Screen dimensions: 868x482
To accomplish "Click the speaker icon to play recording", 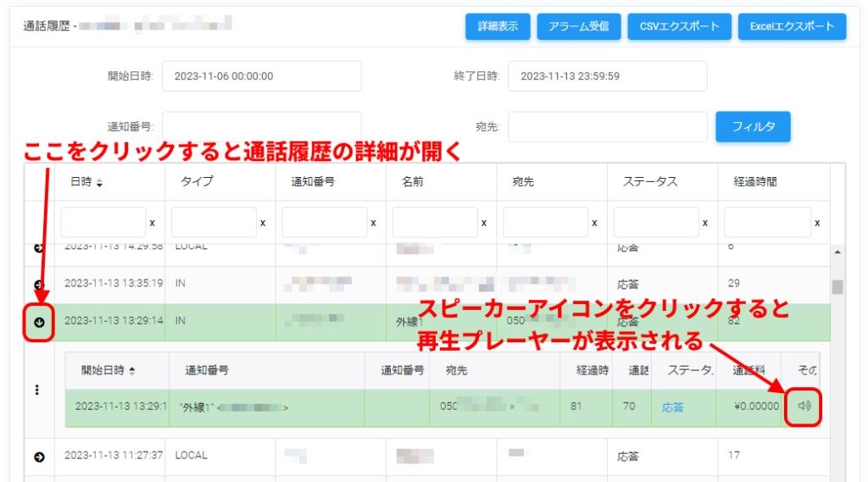I will coord(804,407).
